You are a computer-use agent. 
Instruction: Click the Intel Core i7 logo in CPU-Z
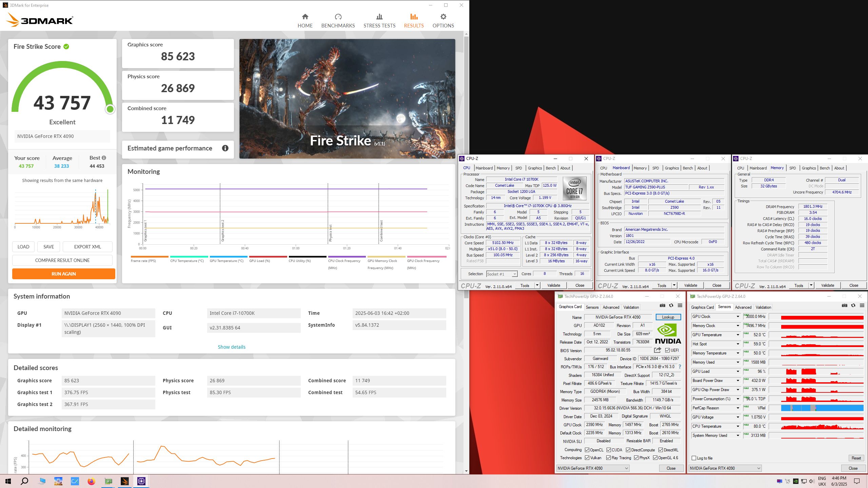574,188
